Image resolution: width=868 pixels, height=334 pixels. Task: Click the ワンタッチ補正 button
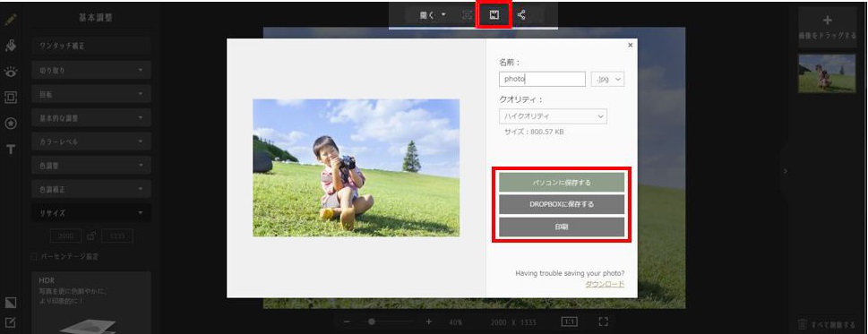point(91,47)
